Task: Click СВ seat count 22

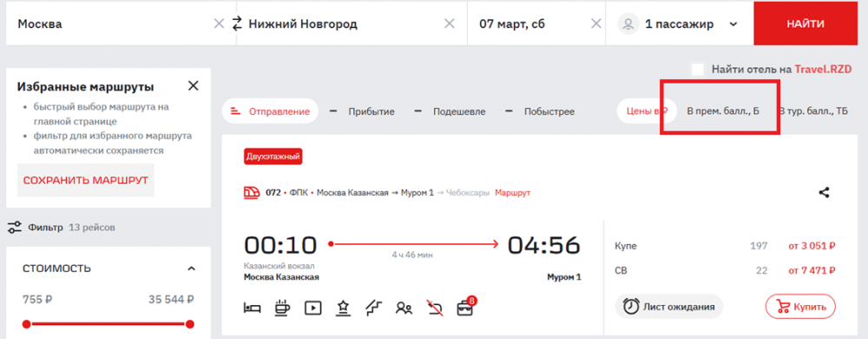Action: pos(762,271)
